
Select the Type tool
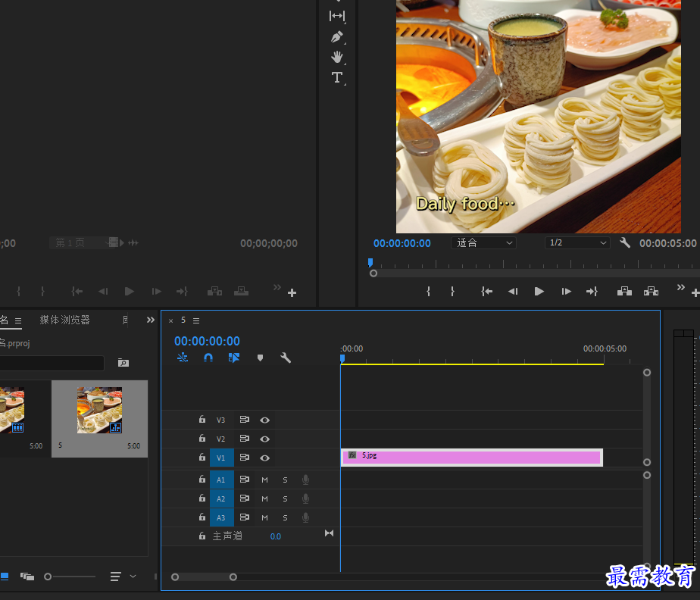(337, 77)
